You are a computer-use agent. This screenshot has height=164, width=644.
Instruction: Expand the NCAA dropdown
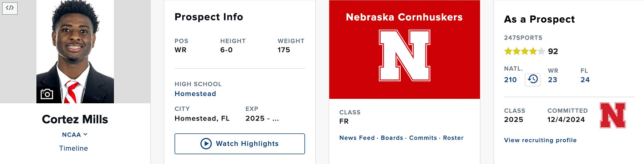[75, 134]
